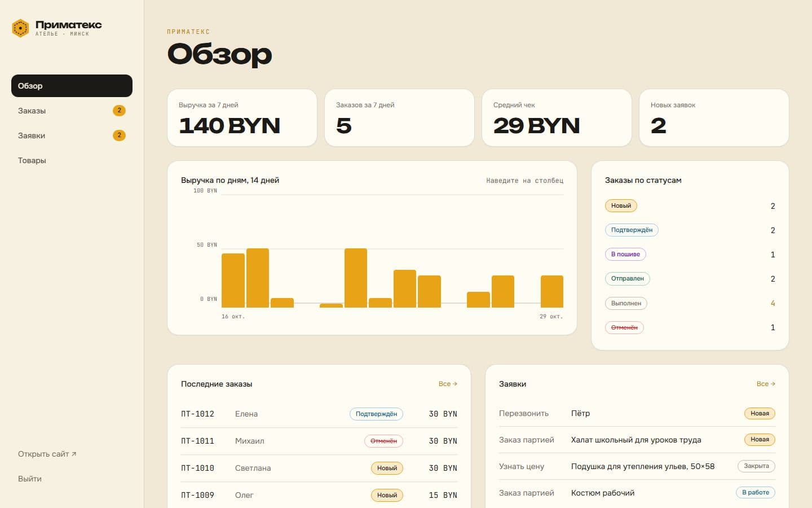The image size is (812, 508).
Task: Click the В работе badge in Заявки
Action: [756, 492]
